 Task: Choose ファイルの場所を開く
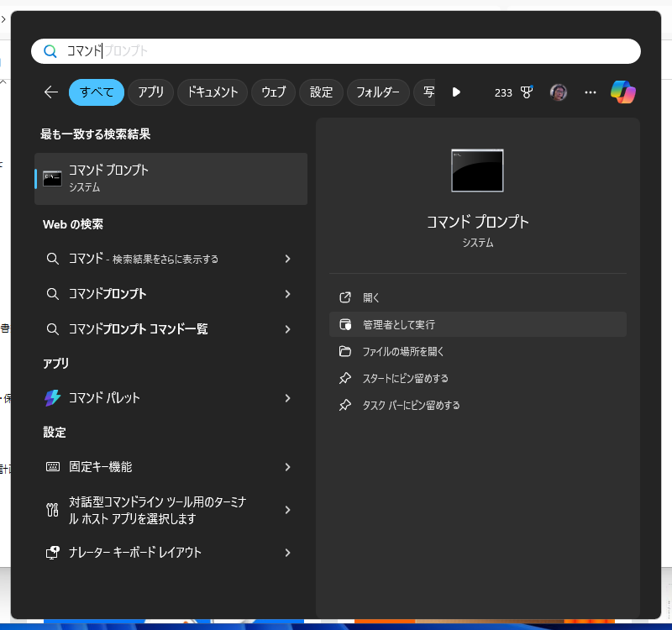[x=478, y=351]
